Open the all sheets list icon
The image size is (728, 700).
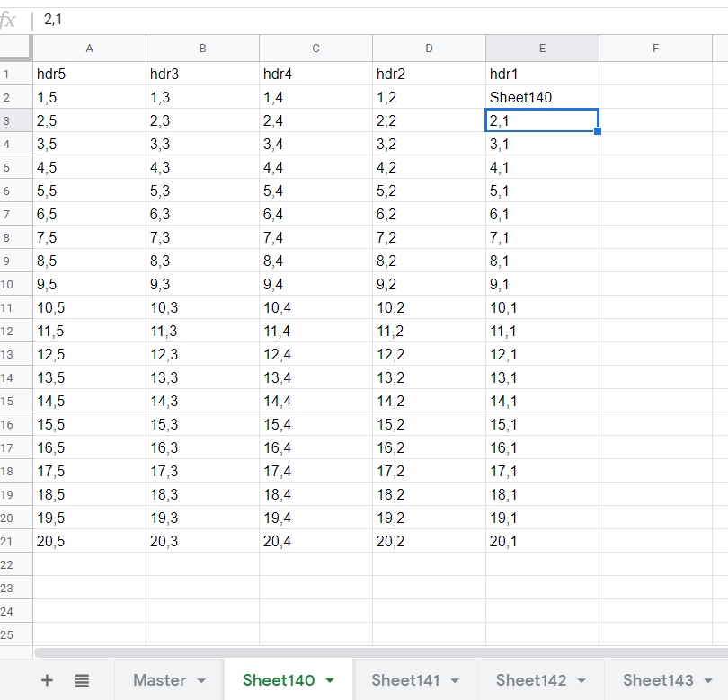pyautogui.click(x=82, y=680)
